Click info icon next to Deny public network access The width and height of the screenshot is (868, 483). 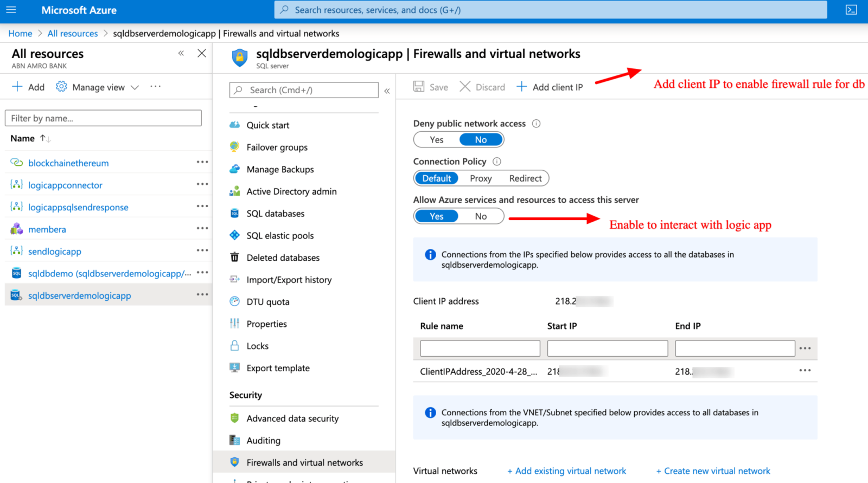click(x=536, y=124)
